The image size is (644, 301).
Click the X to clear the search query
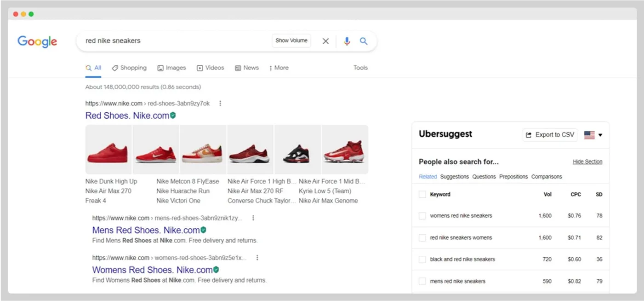(325, 41)
